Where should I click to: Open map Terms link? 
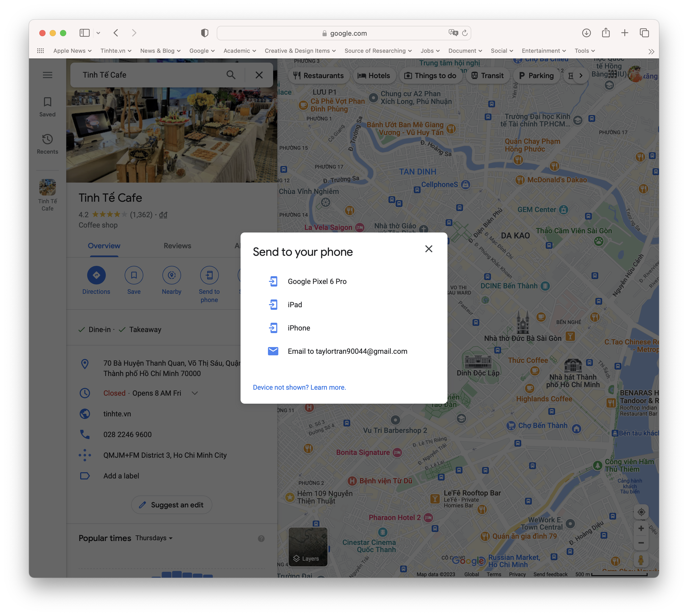(494, 574)
